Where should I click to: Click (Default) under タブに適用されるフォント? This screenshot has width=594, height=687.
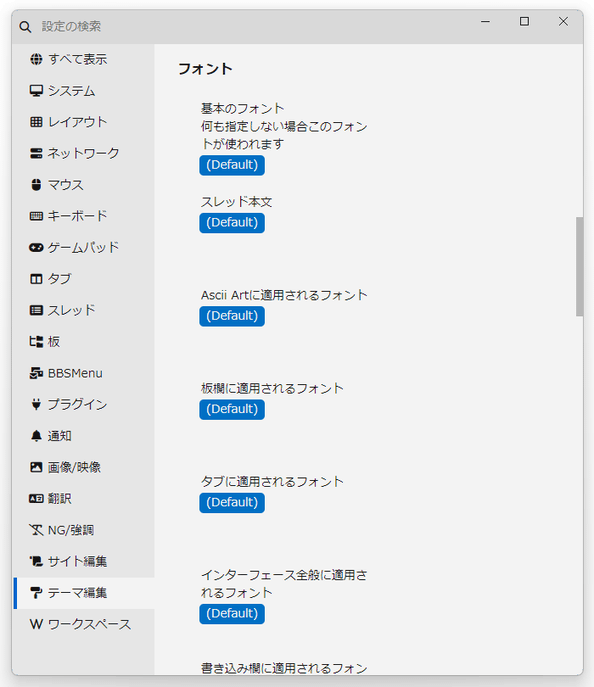pos(232,503)
